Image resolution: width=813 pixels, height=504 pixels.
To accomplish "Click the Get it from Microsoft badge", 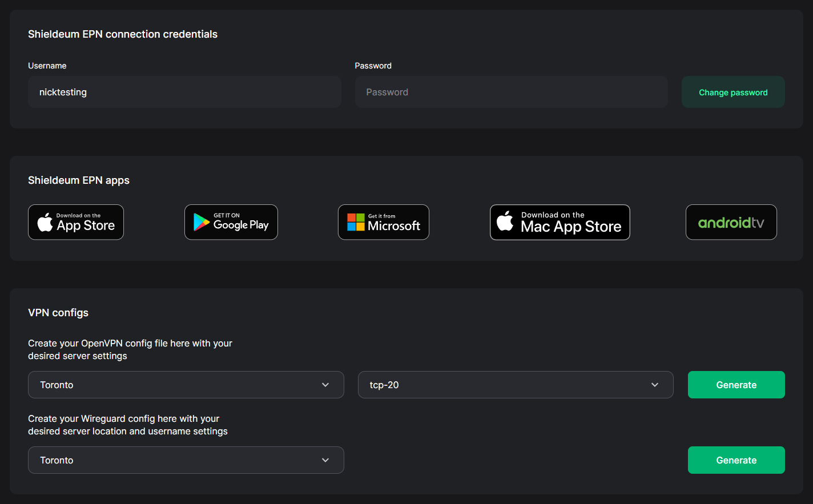I will coord(383,222).
